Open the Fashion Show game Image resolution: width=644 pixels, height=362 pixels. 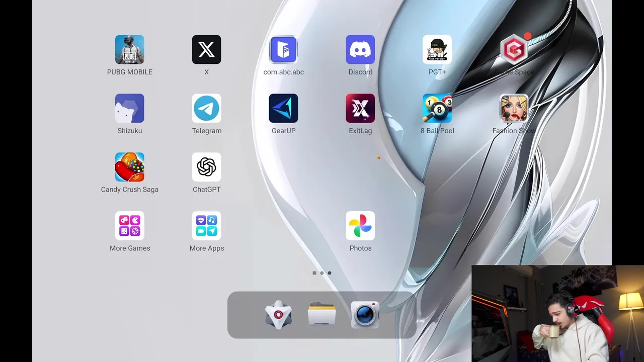click(514, 108)
